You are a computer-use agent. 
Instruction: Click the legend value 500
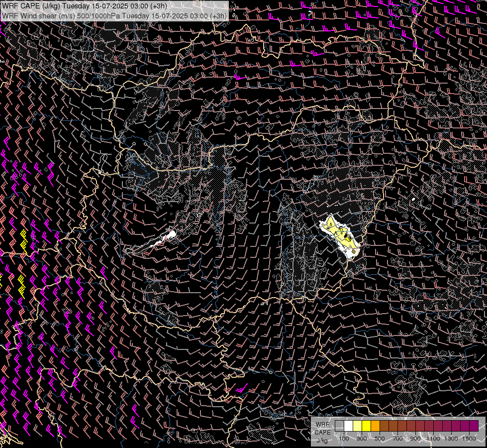click(x=380, y=439)
